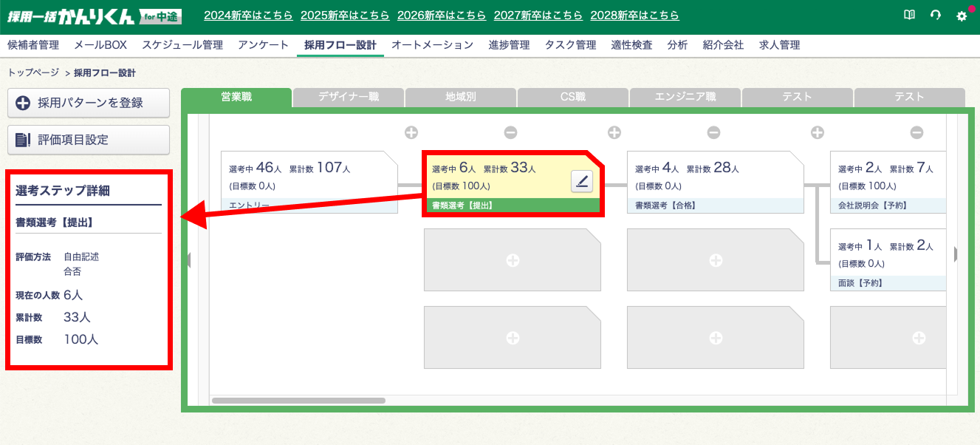The height and width of the screenshot is (445, 980).
Task: Click minus icon above 書類選考【合格】 column
Action: coord(713,132)
